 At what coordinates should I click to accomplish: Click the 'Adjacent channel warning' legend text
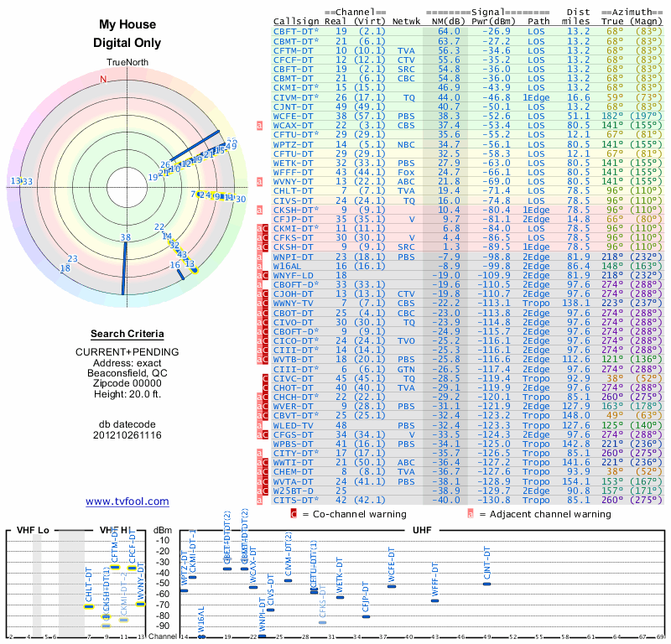tap(550, 514)
